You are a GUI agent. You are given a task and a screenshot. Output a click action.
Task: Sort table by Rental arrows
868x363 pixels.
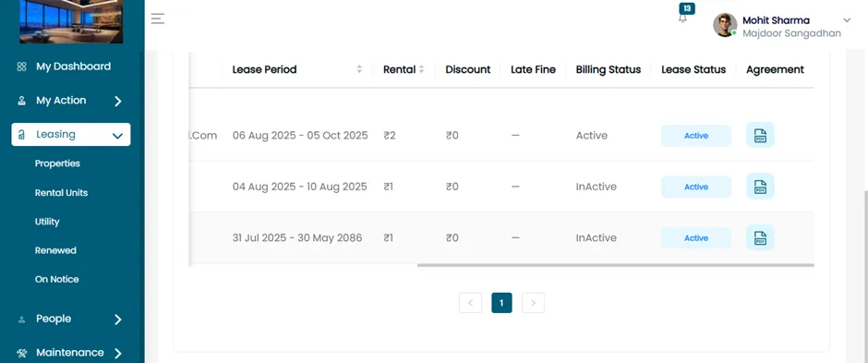click(421, 69)
